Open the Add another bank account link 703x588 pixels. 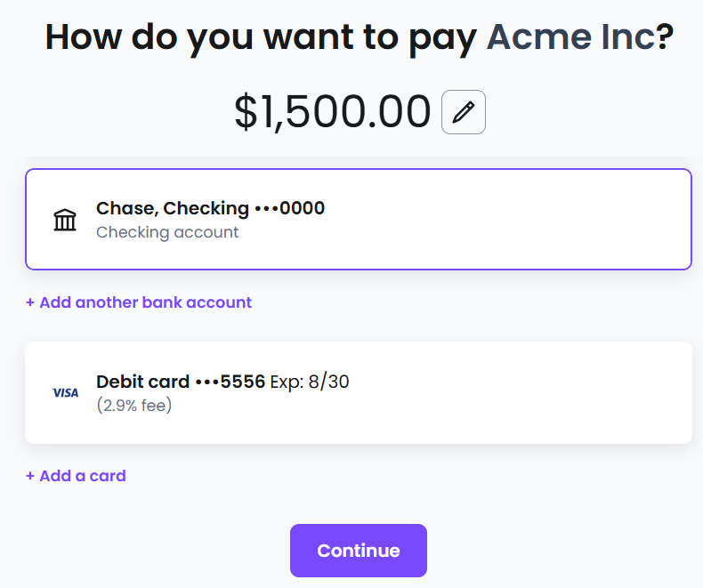pos(139,302)
